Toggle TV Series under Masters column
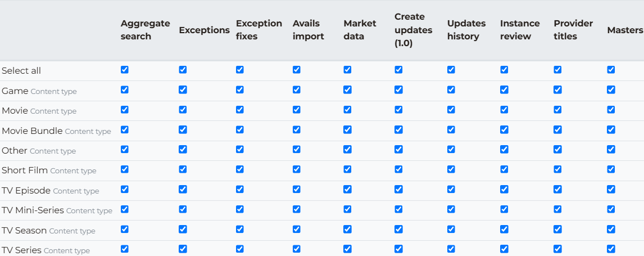Image resolution: width=644 pixels, height=256 pixels. pos(611,249)
